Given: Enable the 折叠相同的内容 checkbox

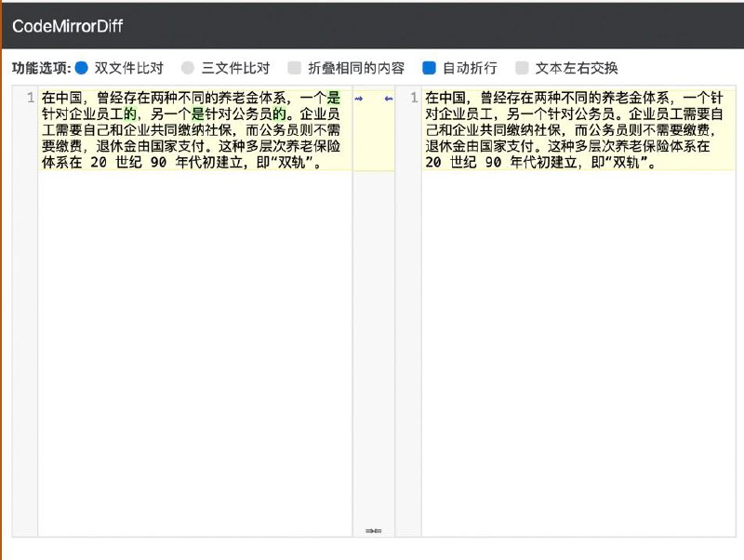Looking at the screenshot, I should pos(294,67).
